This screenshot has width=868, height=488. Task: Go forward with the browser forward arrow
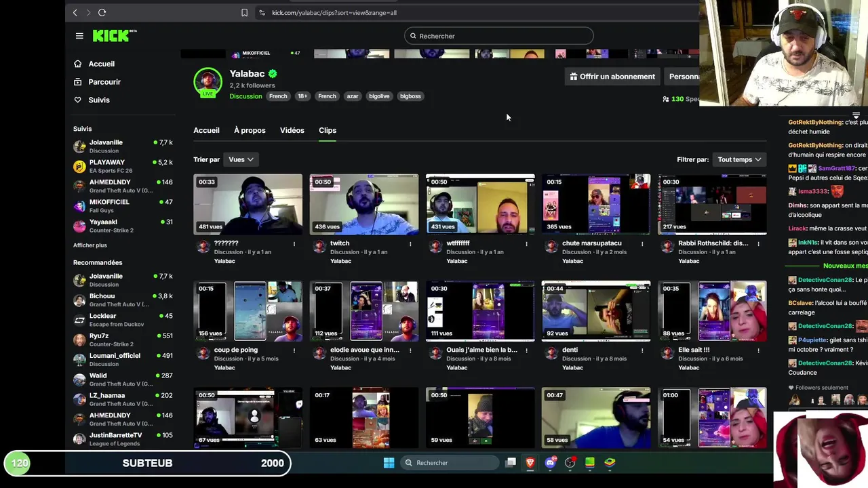coord(87,12)
